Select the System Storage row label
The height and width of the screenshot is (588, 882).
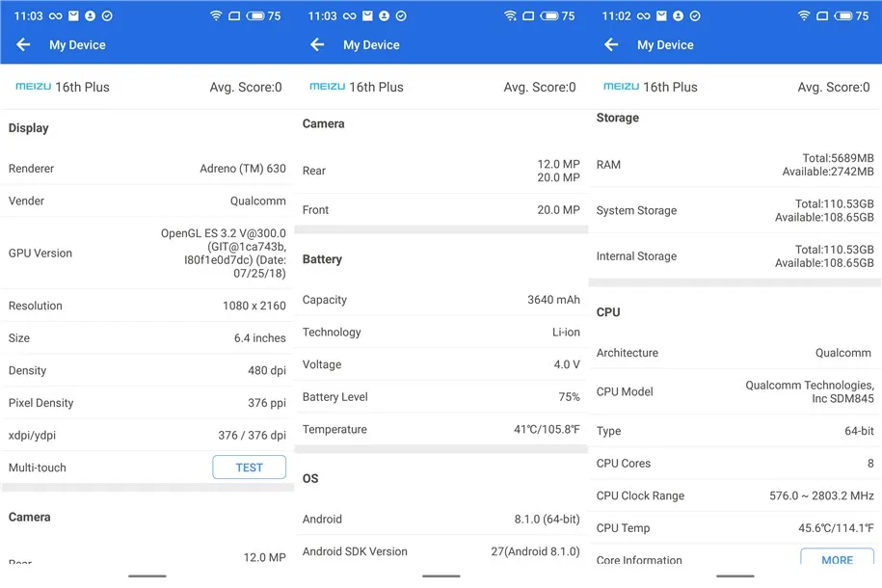point(637,210)
